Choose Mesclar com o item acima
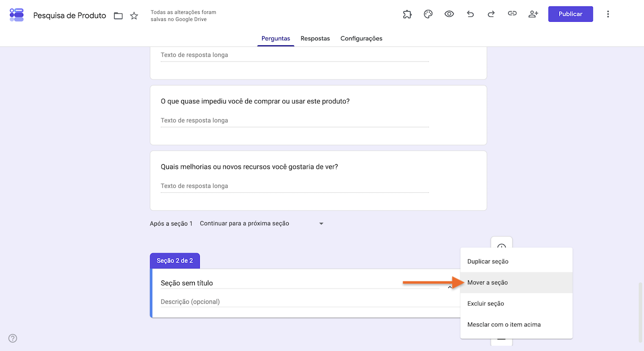644x351 pixels. pos(516,325)
